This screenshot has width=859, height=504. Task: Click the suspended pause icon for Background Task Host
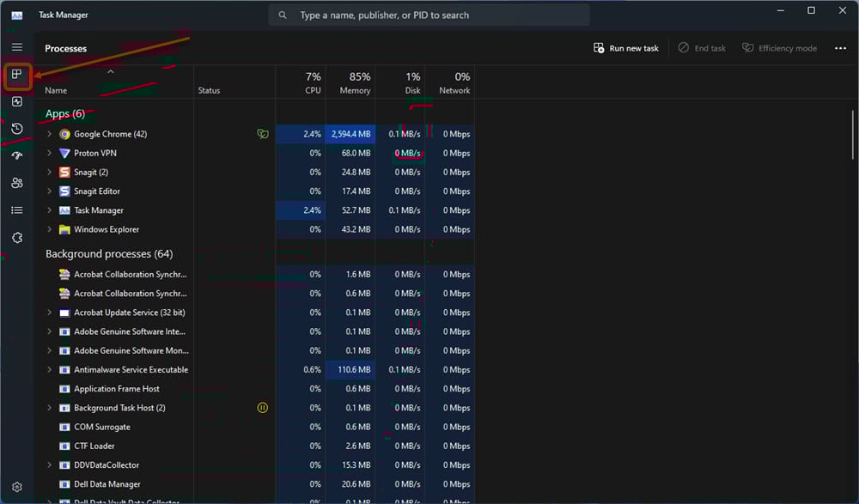[262, 408]
